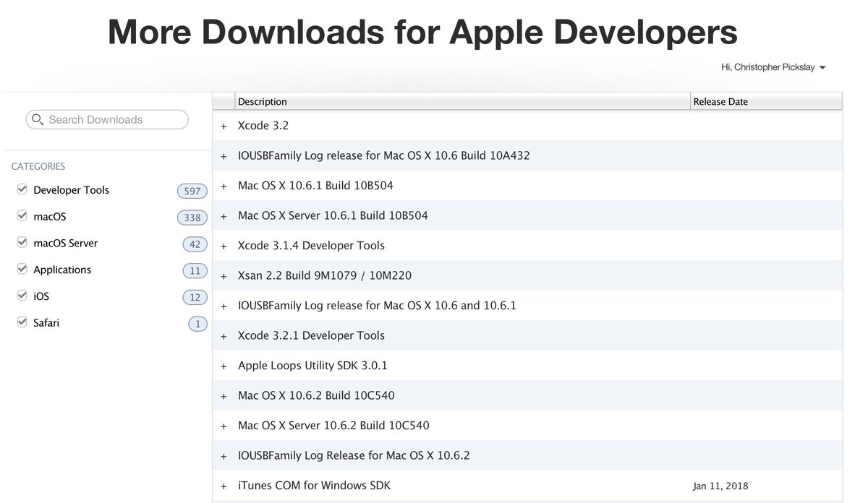
Task: Click the Xcode 3.2 title
Action: point(263,125)
